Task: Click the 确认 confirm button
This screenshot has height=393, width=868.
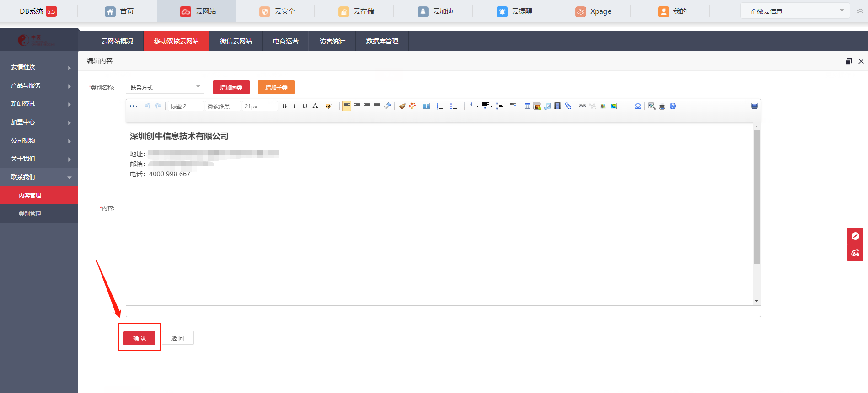Action: click(139, 338)
